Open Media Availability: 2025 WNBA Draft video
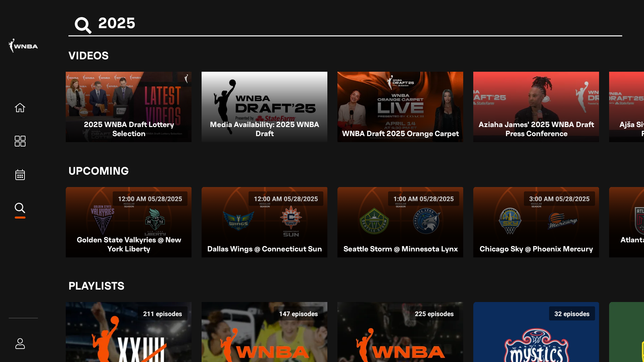 pyautogui.click(x=264, y=107)
